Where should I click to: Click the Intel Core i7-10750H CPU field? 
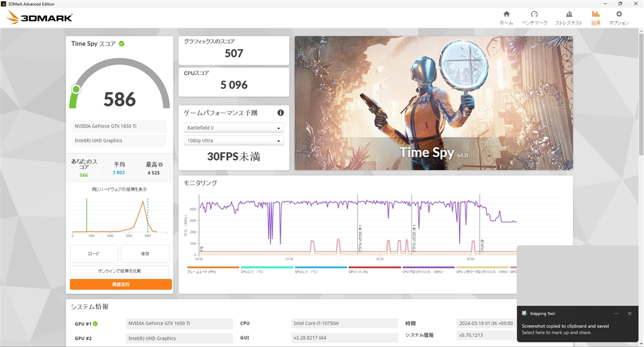[x=345, y=324]
